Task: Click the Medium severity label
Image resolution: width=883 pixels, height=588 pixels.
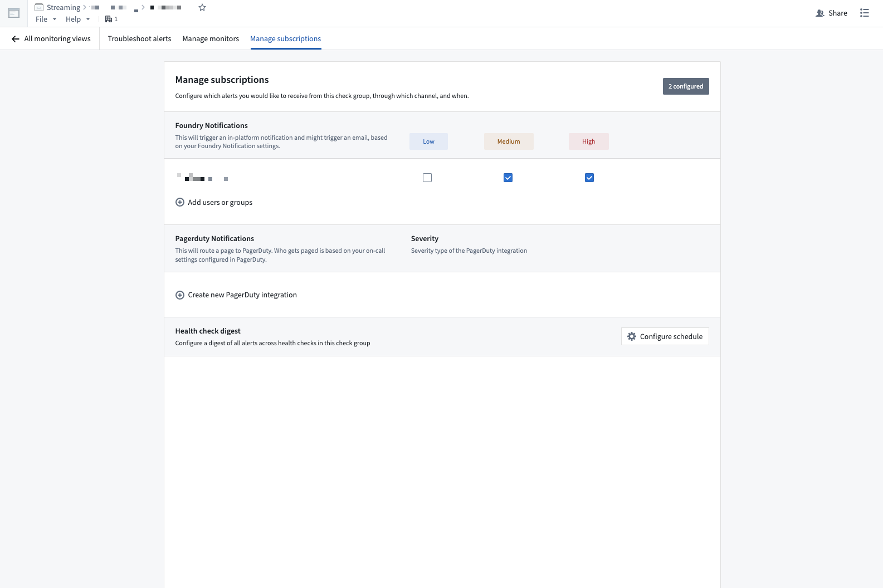Action: [509, 141]
